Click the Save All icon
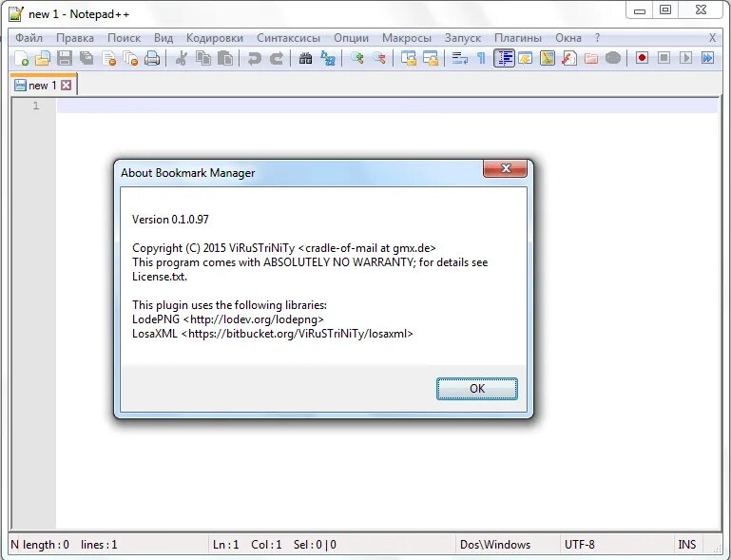 point(87,58)
